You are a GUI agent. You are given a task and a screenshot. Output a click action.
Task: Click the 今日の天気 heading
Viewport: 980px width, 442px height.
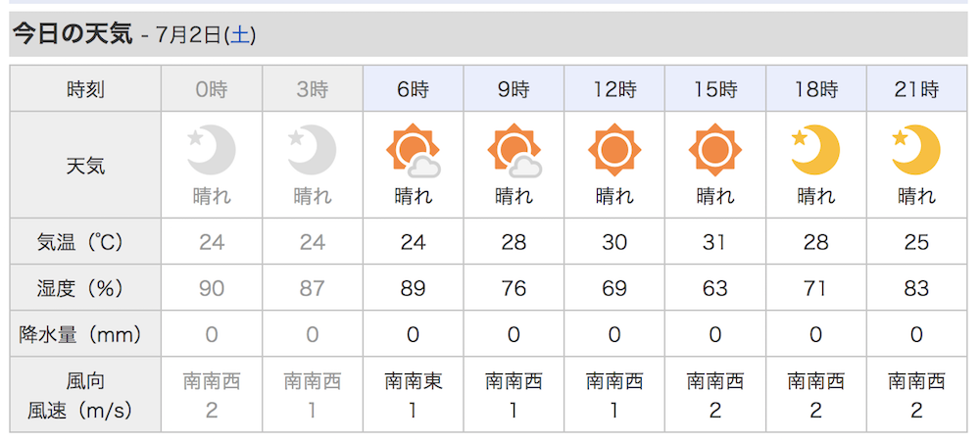(73, 33)
